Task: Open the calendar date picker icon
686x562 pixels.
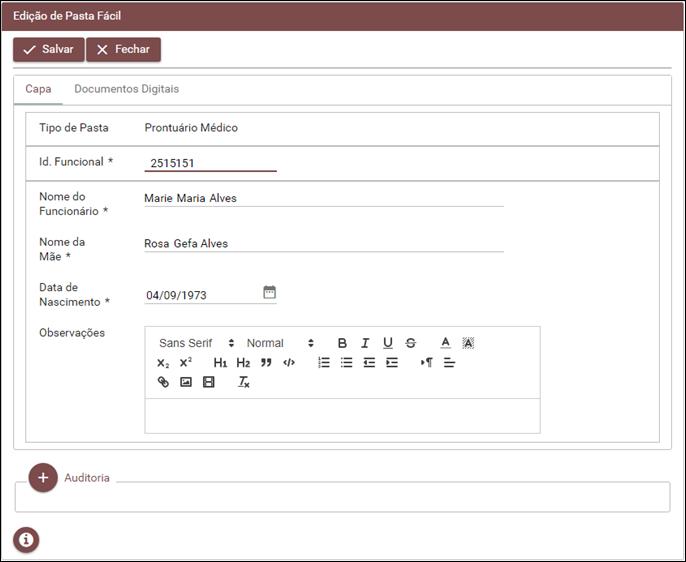Action: 270,292
